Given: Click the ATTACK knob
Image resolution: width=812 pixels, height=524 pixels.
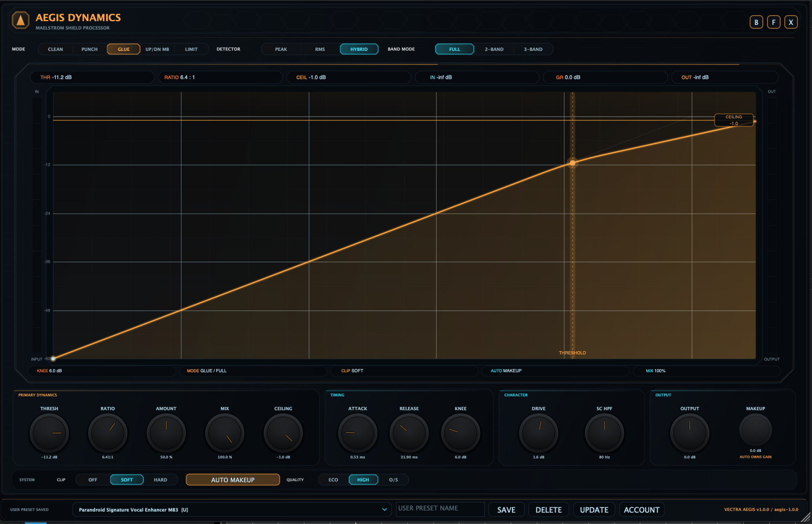Looking at the screenshot, I should (x=358, y=433).
